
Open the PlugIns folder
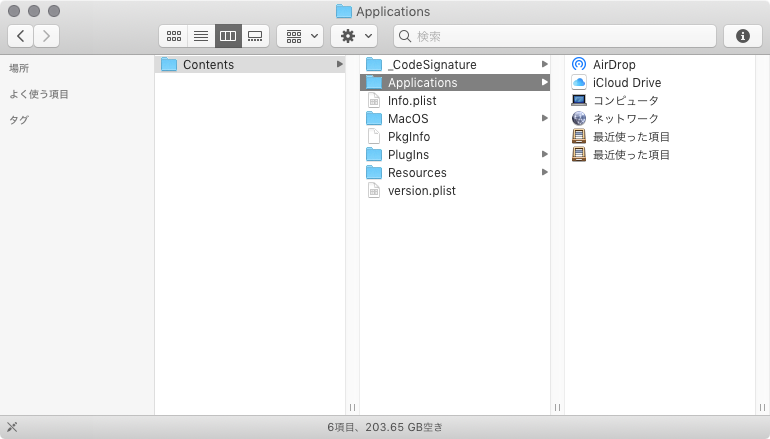click(x=408, y=155)
